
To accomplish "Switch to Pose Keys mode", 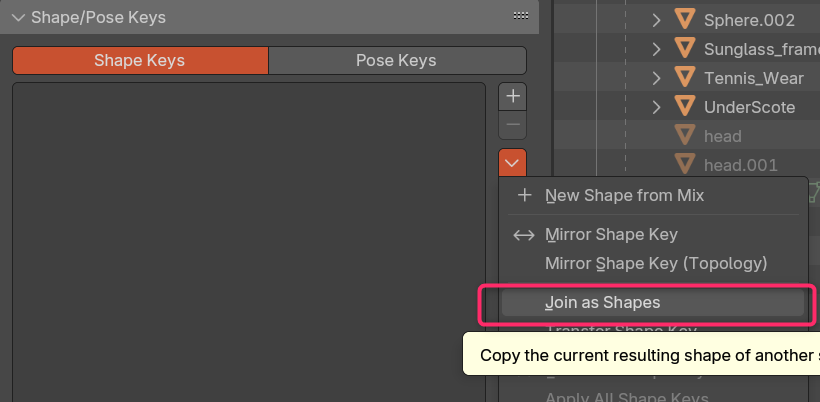I will pos(397,61).
